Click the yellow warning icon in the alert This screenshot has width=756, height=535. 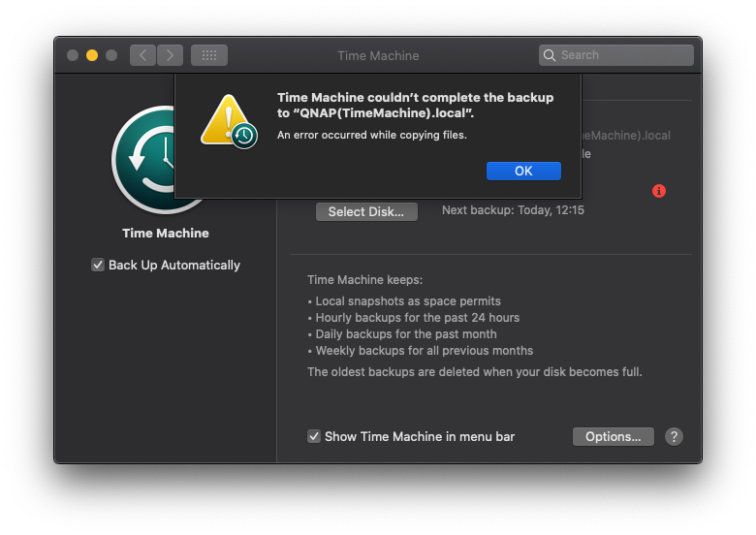[229, 121]
